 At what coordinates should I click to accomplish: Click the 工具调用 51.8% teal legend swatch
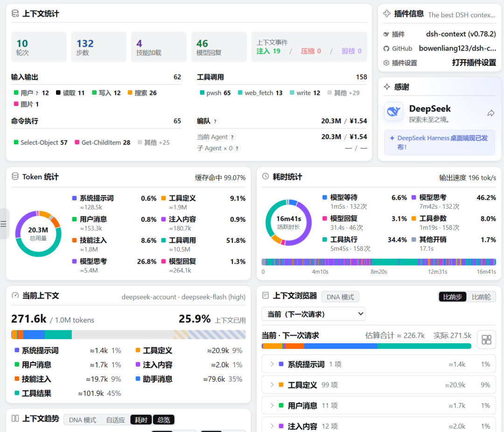tap(163, 241)
